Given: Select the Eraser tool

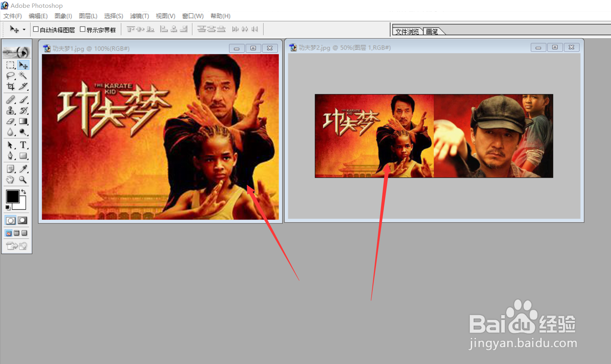Looking at the screenshot, I should [x=11, y=122].
